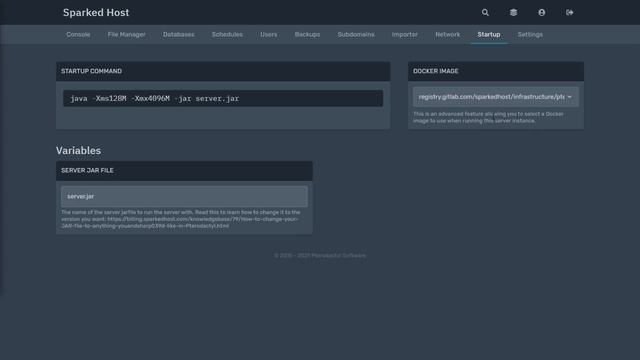The width and height of the screenshot is (640, 360).
Task: Switch to the Console tab
Action: click(78, 35)
